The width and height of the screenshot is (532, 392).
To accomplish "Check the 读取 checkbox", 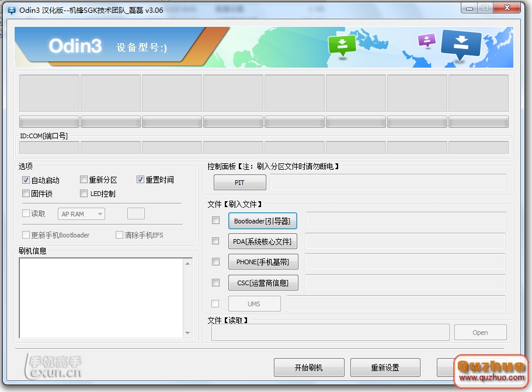I will point(26,213).
